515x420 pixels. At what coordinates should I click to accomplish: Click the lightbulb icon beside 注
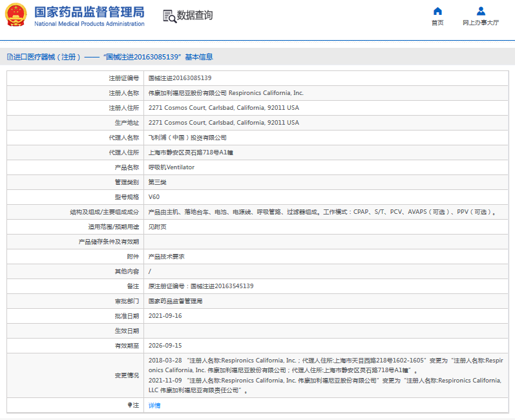[130, 405]
